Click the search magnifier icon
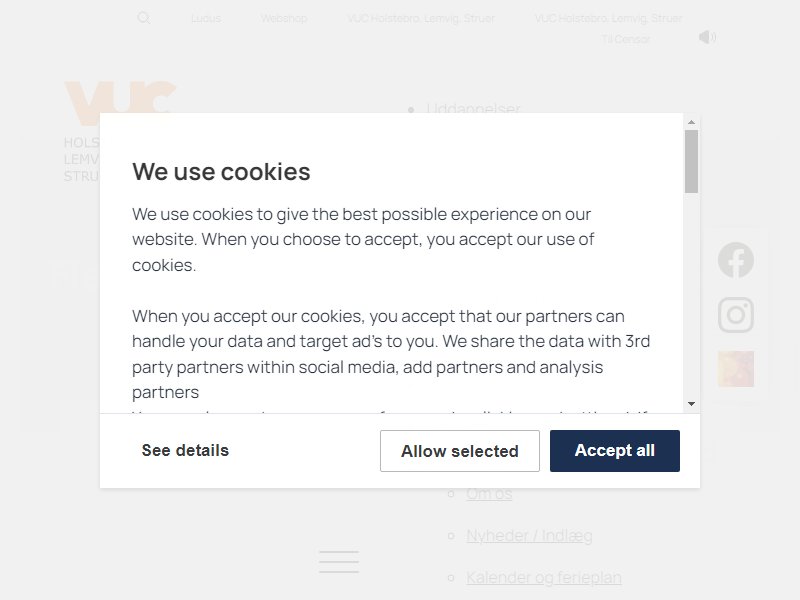Image resolution: width=800 pixels, height=600 pixels. coord(144,18)
